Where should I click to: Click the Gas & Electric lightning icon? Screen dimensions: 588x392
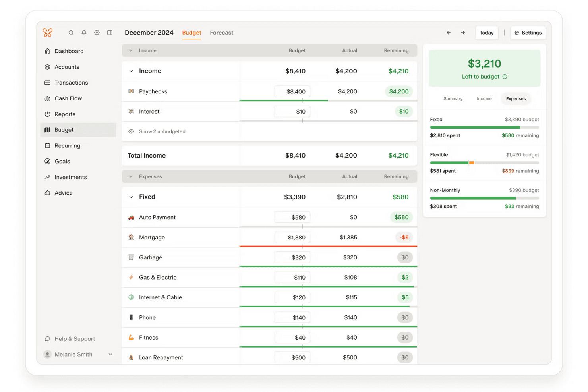click(131, 277)
